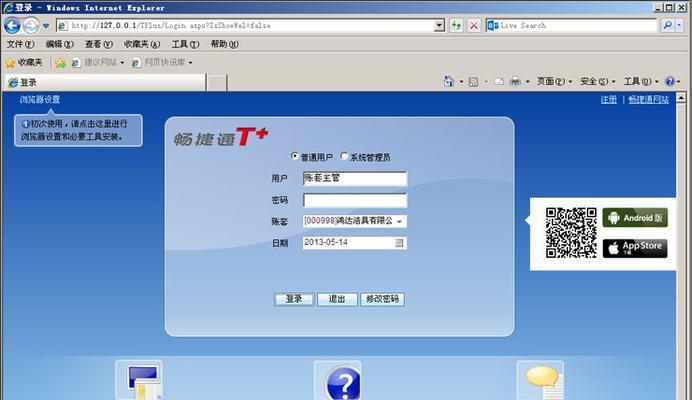Expand the 工具 command bar dropdown

coord(641,82)
